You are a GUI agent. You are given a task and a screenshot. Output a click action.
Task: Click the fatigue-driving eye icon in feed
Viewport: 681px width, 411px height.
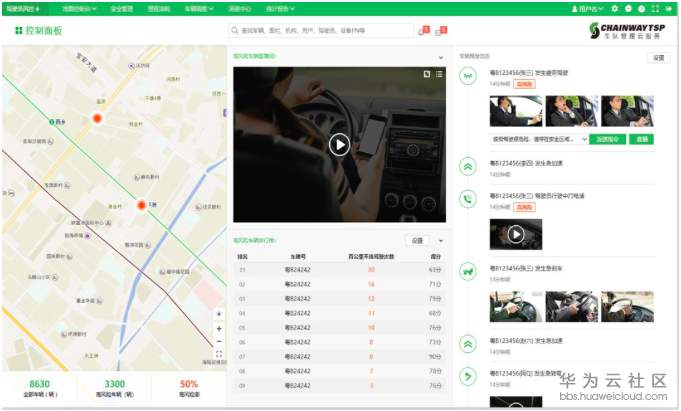point(468,76)
